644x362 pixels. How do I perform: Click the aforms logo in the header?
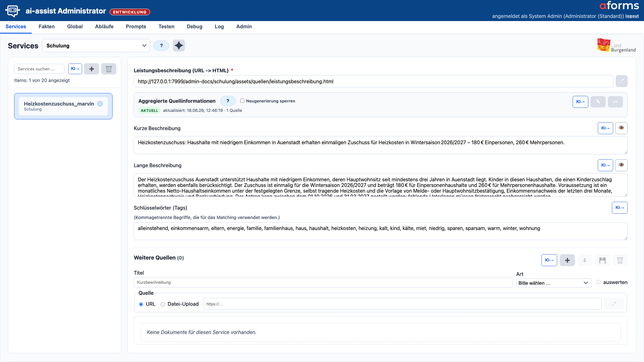(x=619, y=6)
